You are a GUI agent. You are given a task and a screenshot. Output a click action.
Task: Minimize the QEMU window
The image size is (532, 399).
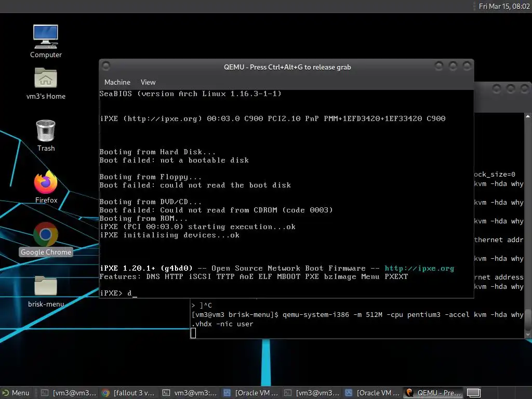(x=438, y=66)
